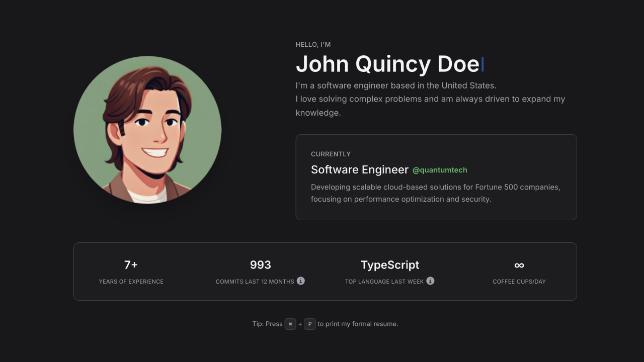The width and height of the screenshot is (644, 362).
Task: Click the 7+ years of experience figure
Action: pos(131,265)
